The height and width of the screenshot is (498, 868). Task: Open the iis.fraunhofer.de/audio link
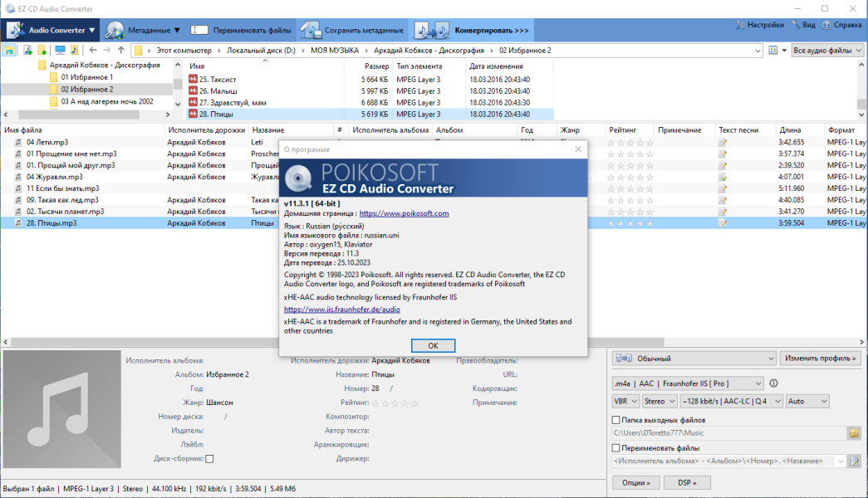341,310
